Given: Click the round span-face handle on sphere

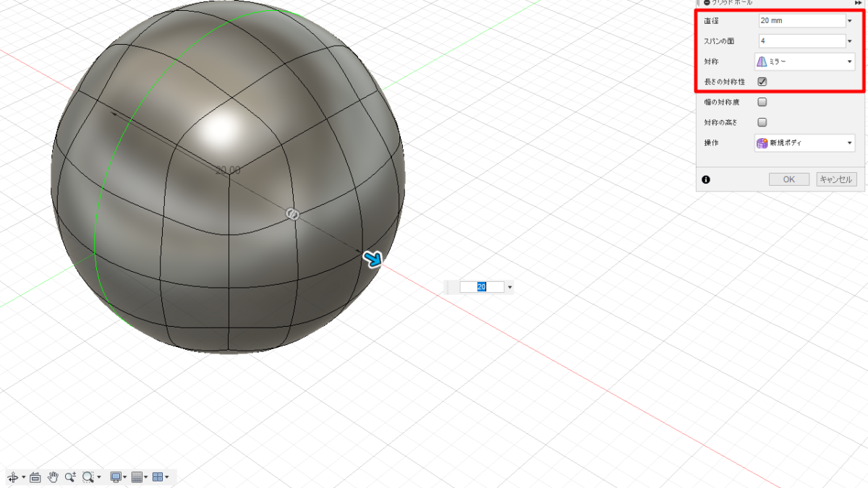Looking at the screenshot, I should [x=293, y=214].
